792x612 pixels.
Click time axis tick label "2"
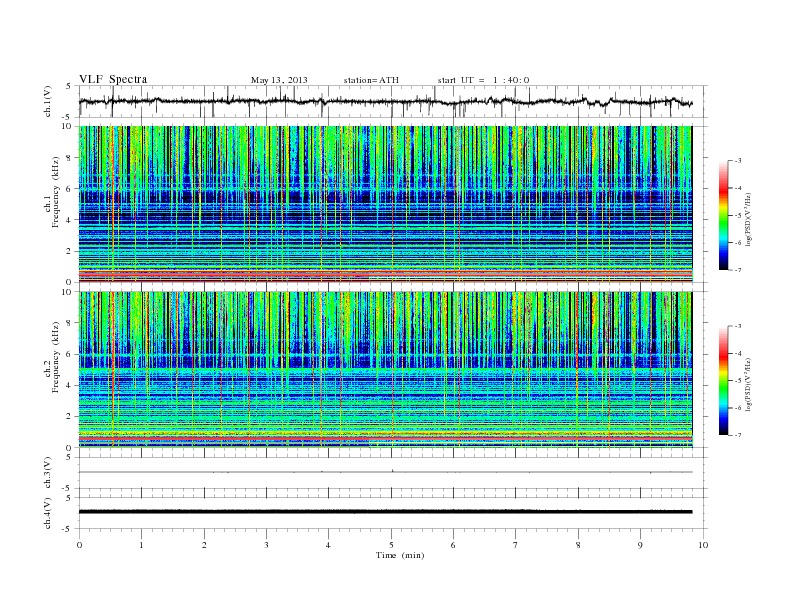pos(204,545)
